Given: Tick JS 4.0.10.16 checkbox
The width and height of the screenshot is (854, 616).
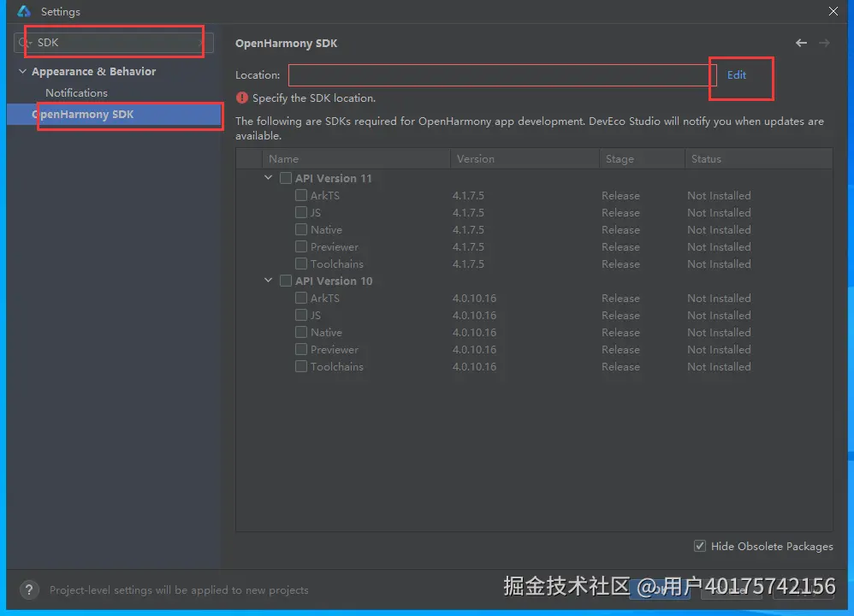Looking at the screenshot, I should tap(300, 315).
